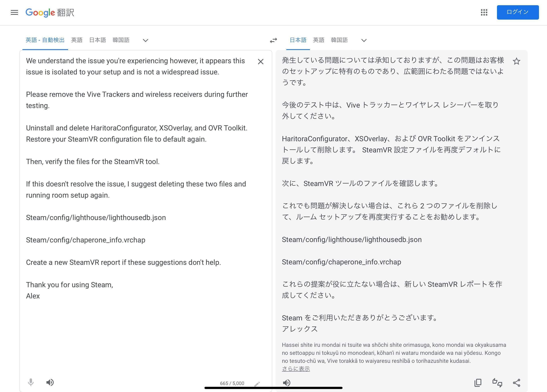Click the Google 翻訳 logo
Image resolution: width=547 pixels, height=392 pixels.
point(50,13)
